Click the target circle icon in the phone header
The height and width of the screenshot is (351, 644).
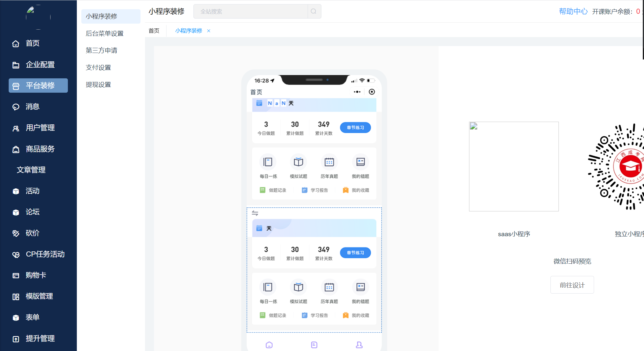372,92
